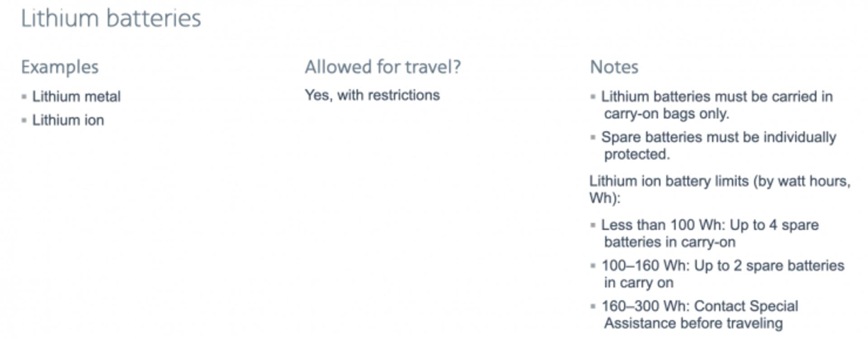Screen dimensions: 868x339
Task: Click the bullet before Lithium metal
Action: [24, 96]
